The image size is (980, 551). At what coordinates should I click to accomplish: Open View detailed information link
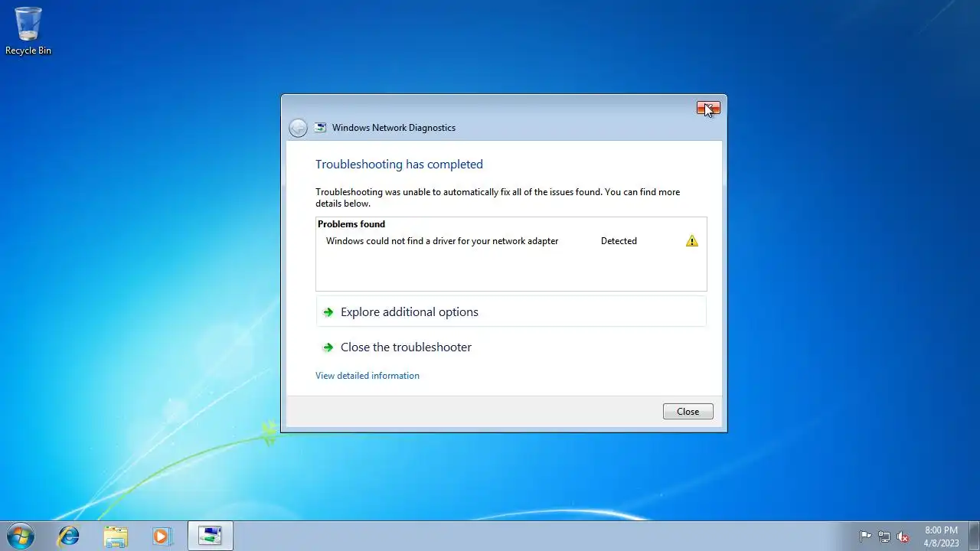pos(367,376)
